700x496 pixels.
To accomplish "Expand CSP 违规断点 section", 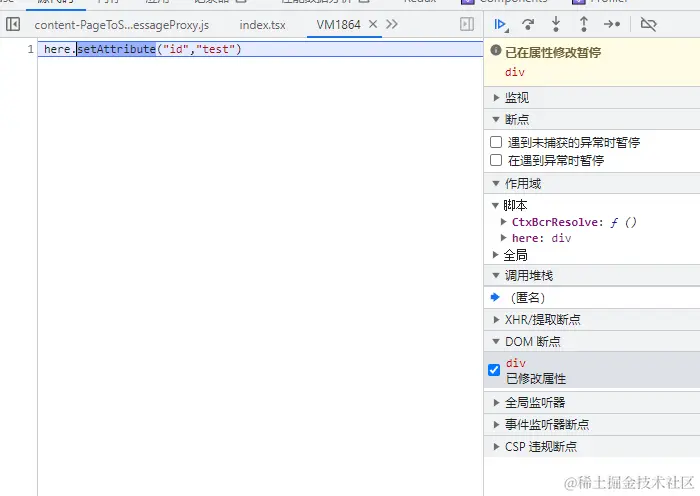I will click(592, 446).
